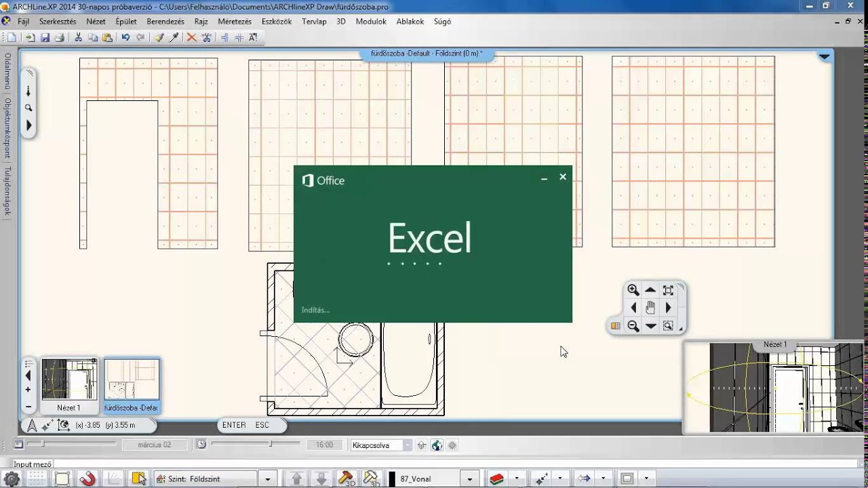Activate the pan hand tool
The image size is (868, 488).
(650, 308)
